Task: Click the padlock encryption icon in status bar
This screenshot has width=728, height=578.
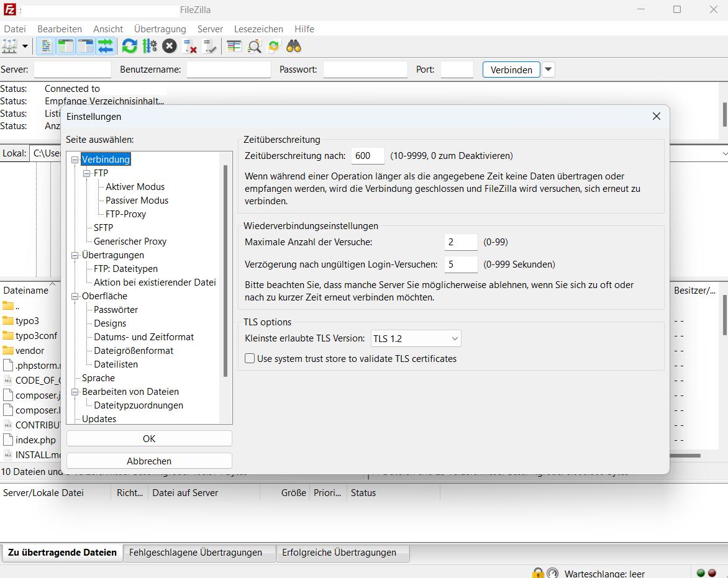Action: pyautogui.click(x=538, y=573)
